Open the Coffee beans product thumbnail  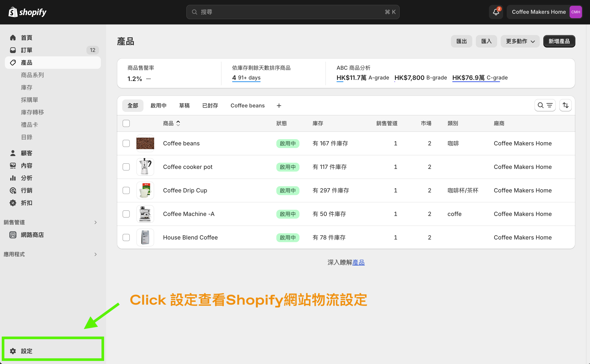tap(145, 143)
